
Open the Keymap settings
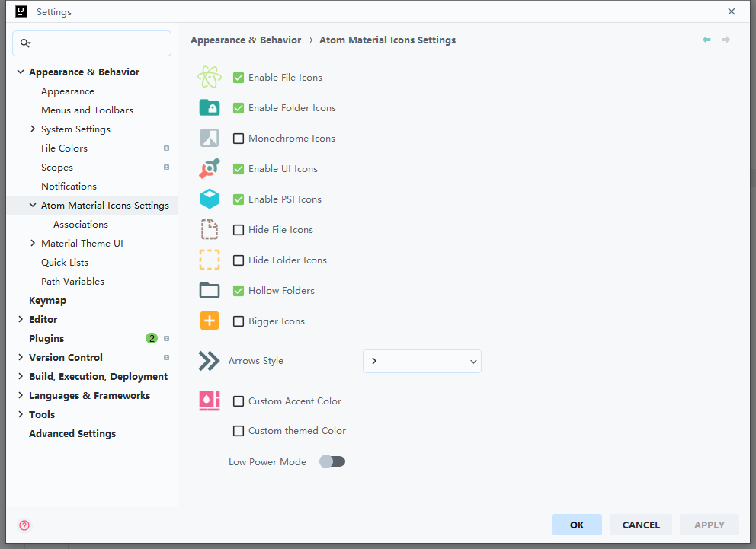click(x=47, y=301)
